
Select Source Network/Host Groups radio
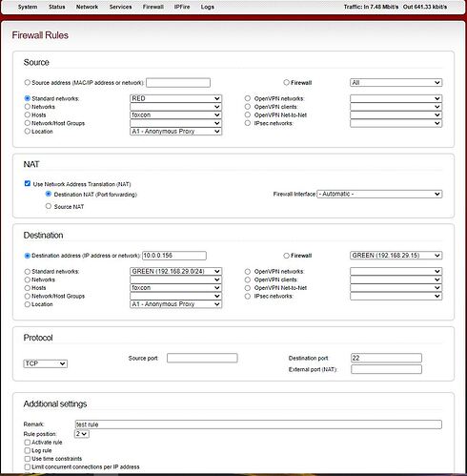(28, 123)
